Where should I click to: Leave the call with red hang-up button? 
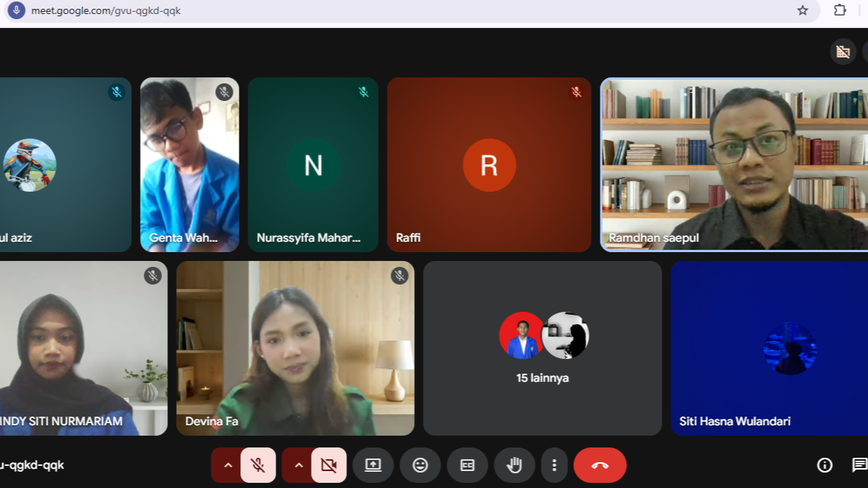[x=600, y=465]
